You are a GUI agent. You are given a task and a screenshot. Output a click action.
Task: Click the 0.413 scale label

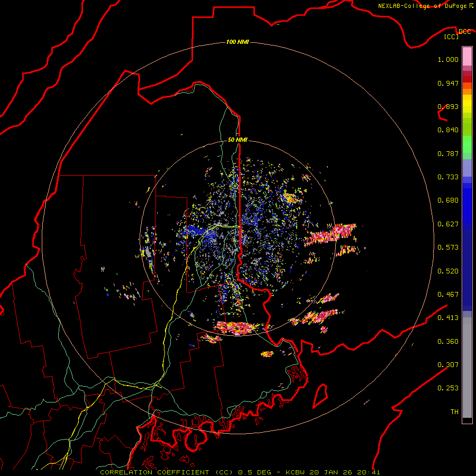tap(448, 318)
